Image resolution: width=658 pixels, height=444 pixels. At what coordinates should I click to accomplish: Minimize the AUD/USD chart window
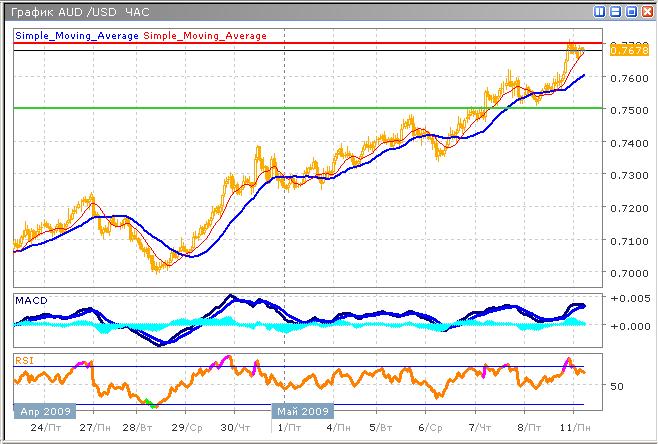click(615, 12)
